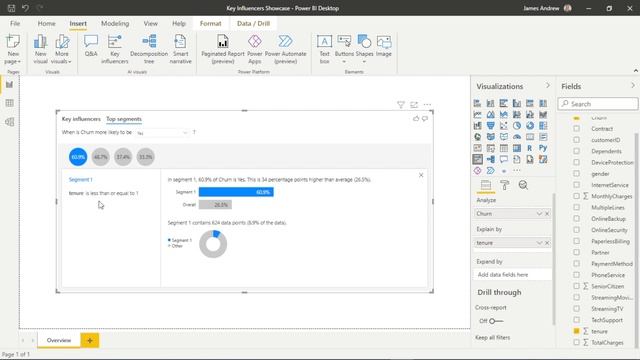Switch to the Model view in sidebar
The width and height of the screenshot is (640, 360).
click(9, 122)
